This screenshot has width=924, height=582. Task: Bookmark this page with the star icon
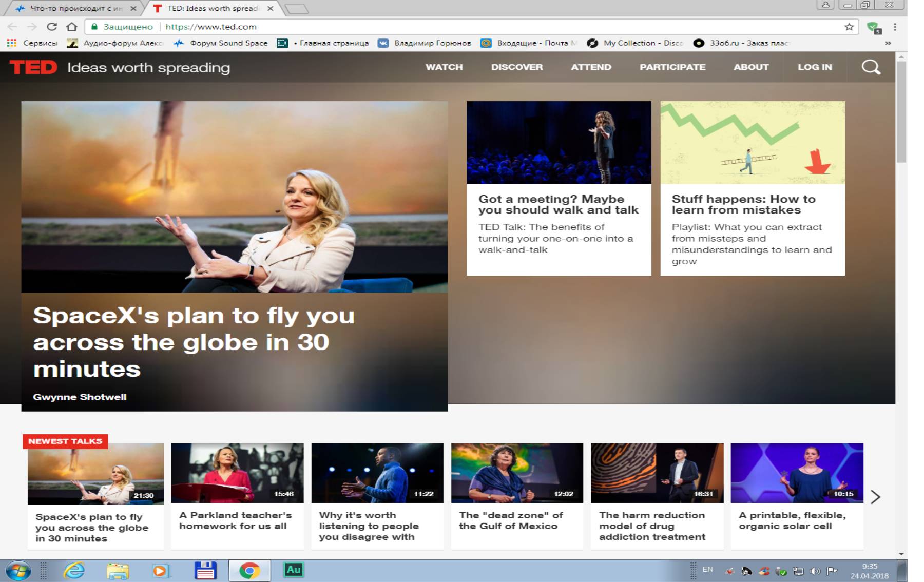pos(849,27)
